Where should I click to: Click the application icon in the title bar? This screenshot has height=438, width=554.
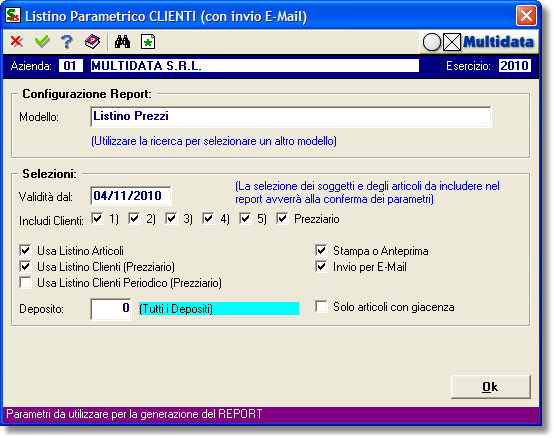point(13,16)
